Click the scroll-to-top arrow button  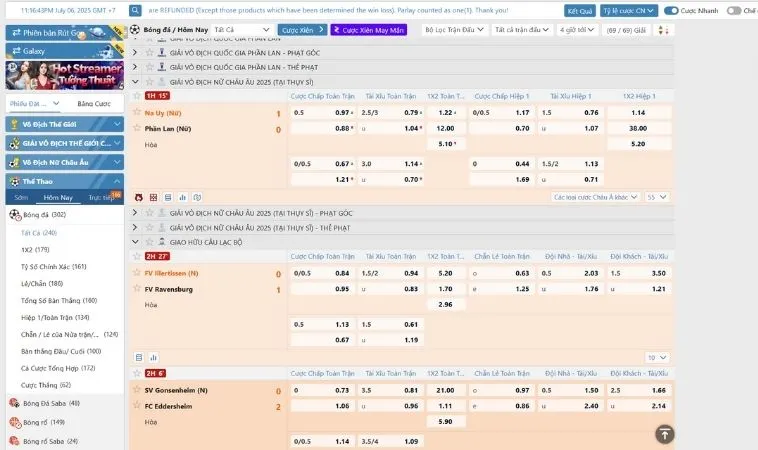(x=665, y=433)
